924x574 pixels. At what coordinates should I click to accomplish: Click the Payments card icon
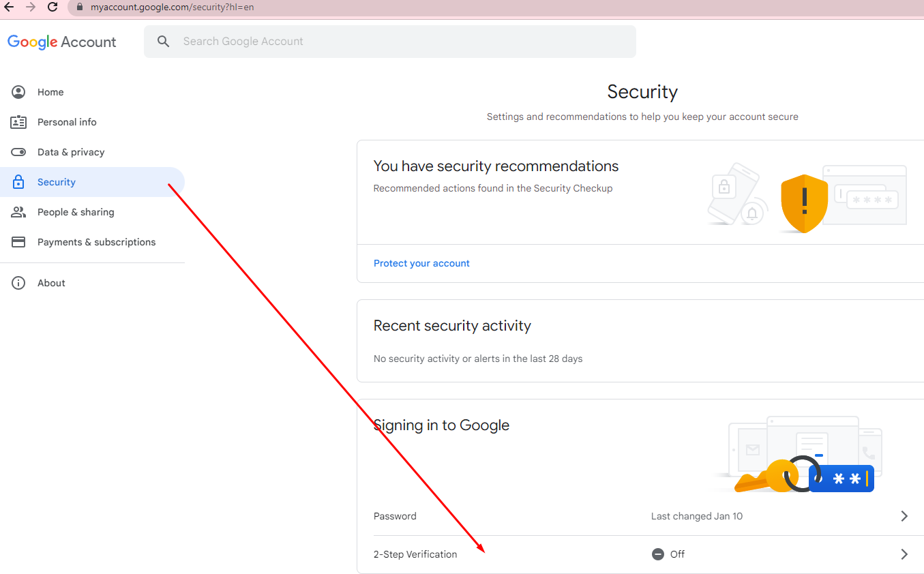click(18, 242)
